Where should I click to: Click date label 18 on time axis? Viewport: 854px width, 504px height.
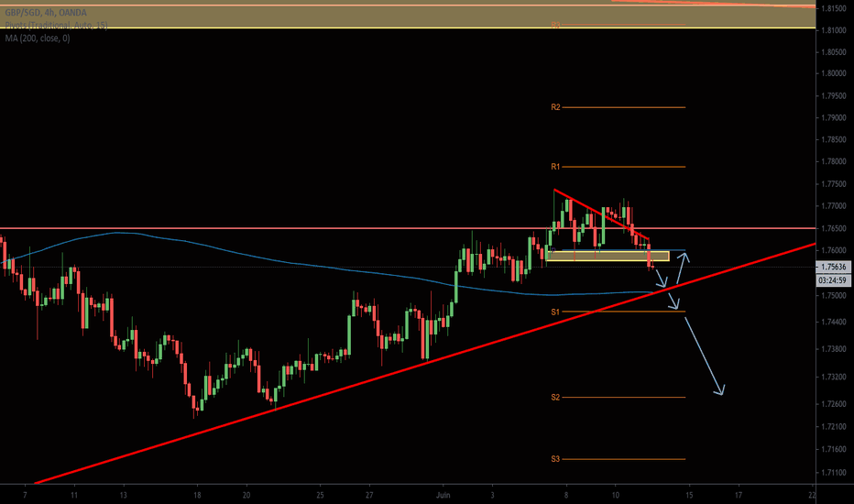[x=197, y=495]
